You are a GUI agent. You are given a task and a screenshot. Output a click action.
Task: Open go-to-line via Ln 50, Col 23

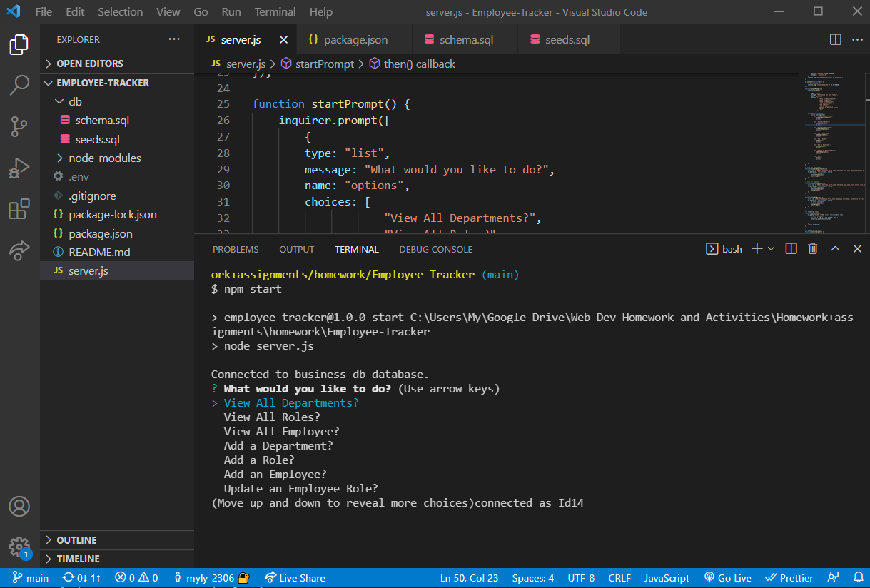pyautogui.click(x=469, y=577)
